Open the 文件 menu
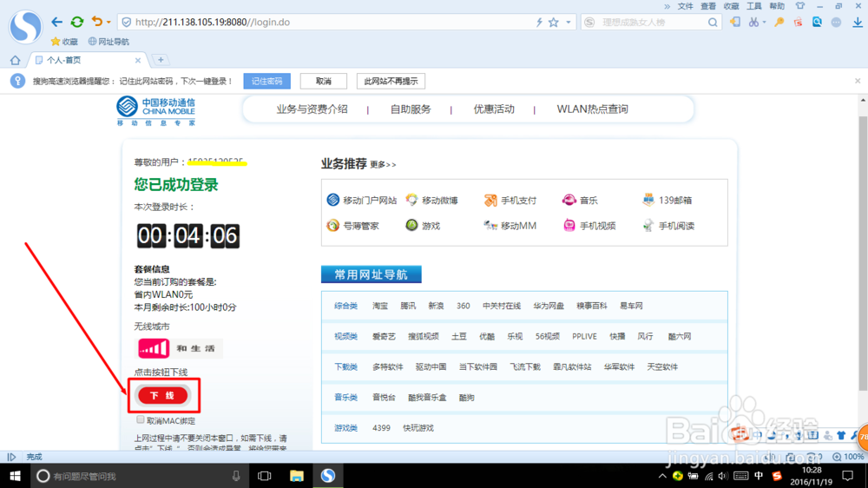The height and width of the screenshot is (488, 868). (x=686, y=6)
